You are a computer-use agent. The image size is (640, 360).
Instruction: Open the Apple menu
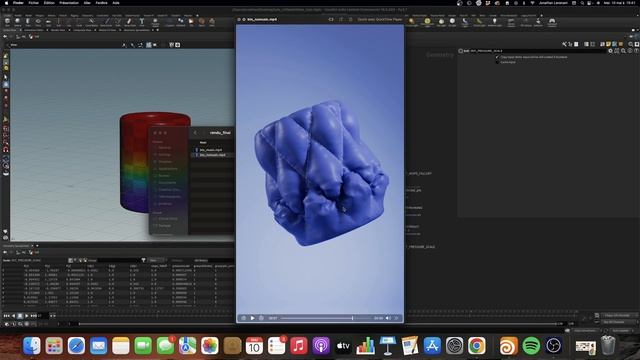coord(6,3)
